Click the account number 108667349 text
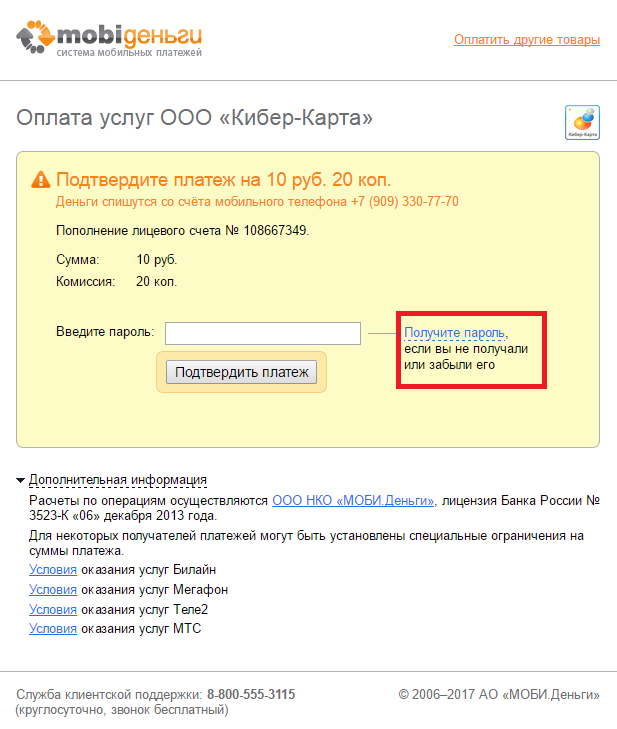The height and width of the screenshot is (729, 617). [276, 231]
